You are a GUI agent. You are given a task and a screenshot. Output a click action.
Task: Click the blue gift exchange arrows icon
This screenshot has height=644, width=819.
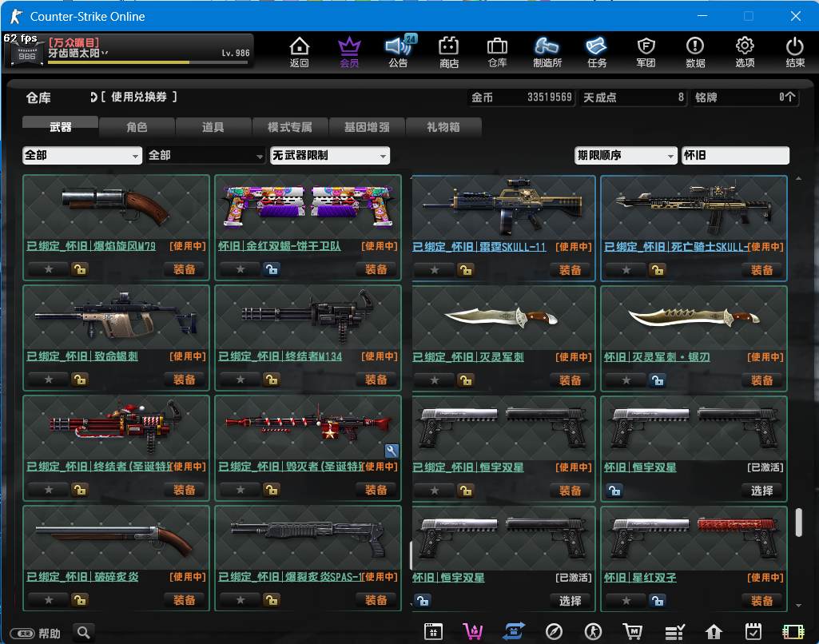coord(514,632)
